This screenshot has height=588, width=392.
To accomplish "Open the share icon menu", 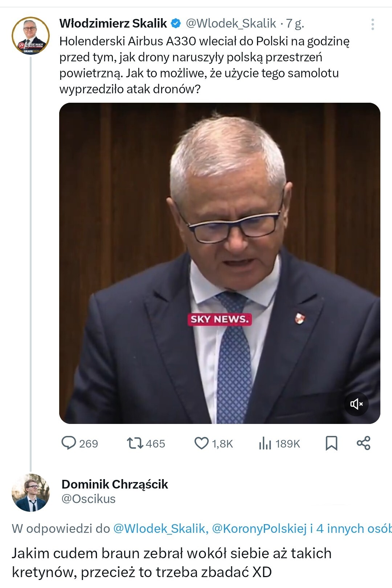I will (x=363, y=443).
